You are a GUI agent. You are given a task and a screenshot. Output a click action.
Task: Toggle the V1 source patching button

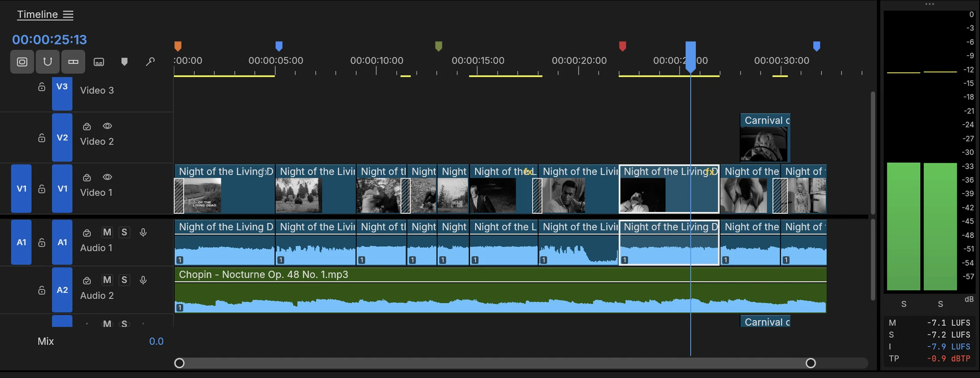[21, 189]
